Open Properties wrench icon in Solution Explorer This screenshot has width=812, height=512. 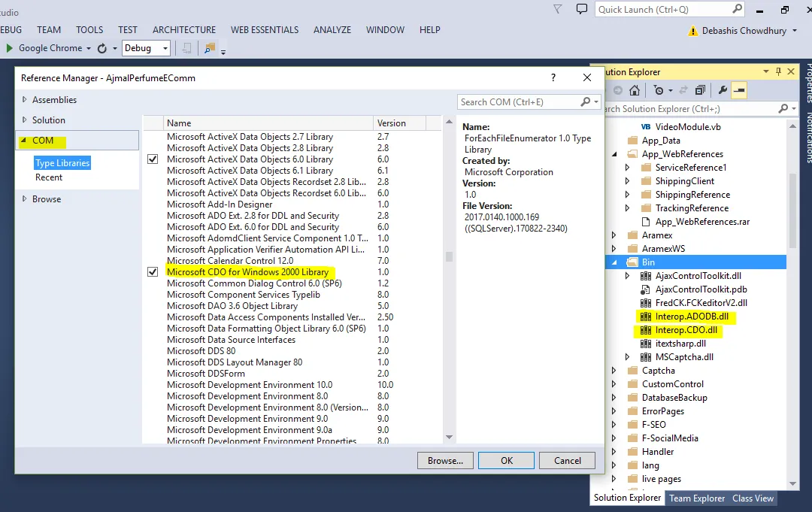tap(723, 90)
